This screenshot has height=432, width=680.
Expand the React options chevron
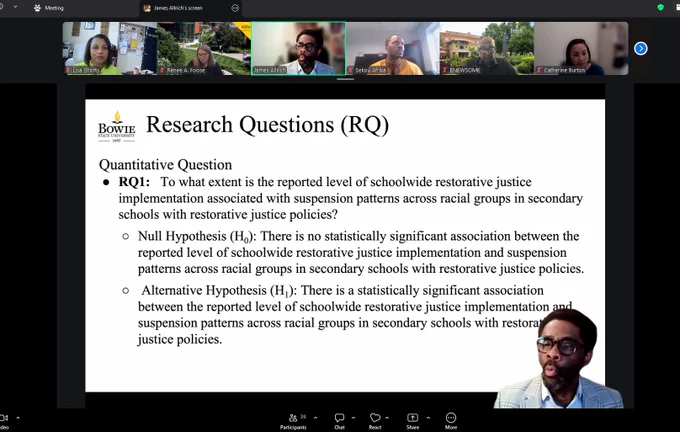[x=387, y=418]
